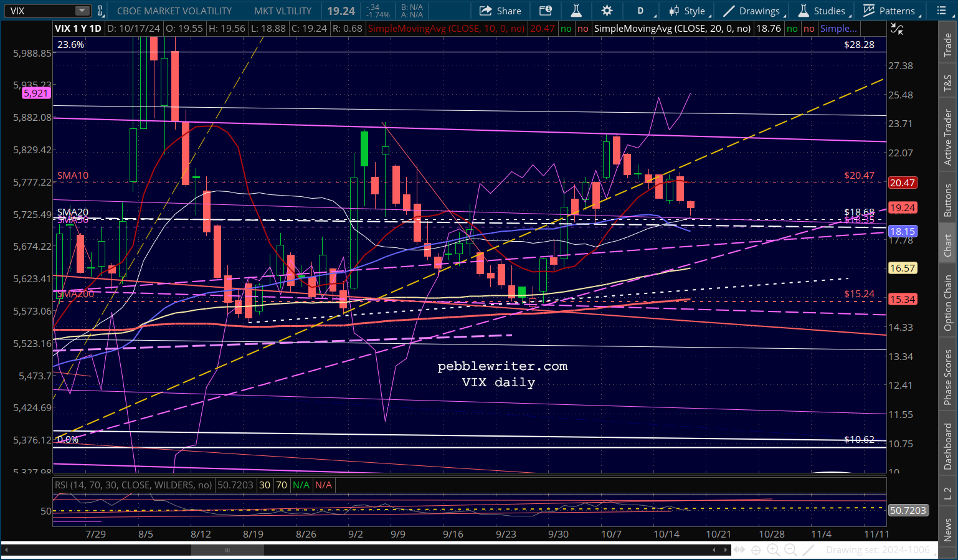Viewport: 958px width, 560px height.
Task: Click the 23.6% Fibonacci level label
Action: (70, 45)
